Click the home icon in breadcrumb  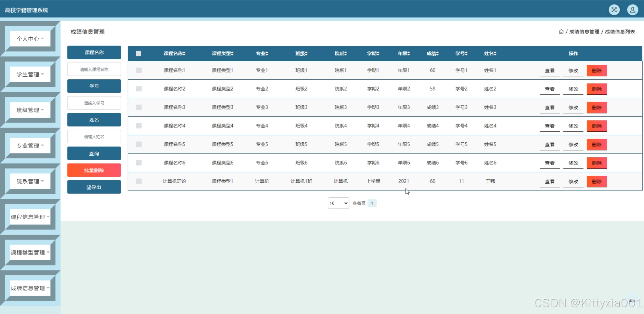[561, 32]
